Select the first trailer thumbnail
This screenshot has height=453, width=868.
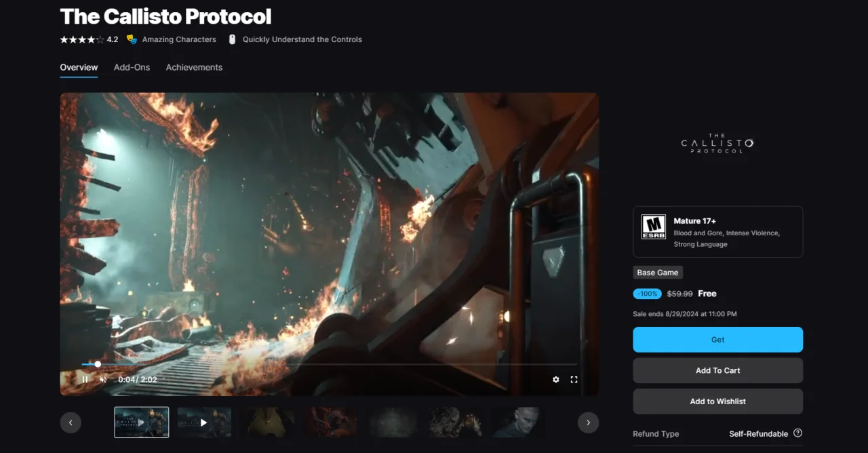142,422
